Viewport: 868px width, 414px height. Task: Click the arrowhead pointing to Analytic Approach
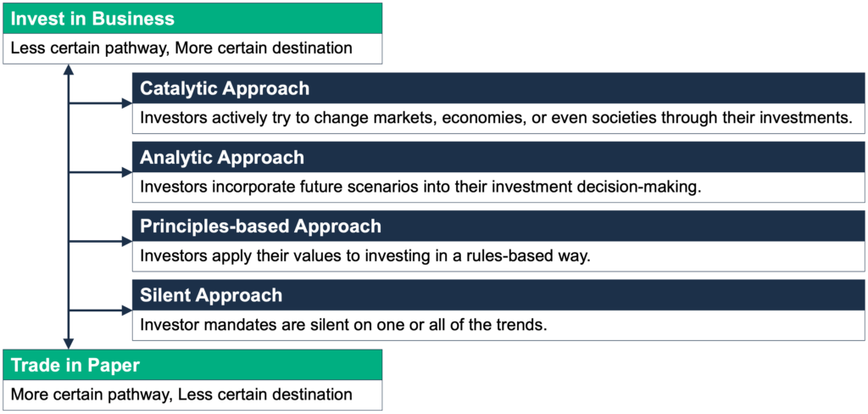click(127, 172)
